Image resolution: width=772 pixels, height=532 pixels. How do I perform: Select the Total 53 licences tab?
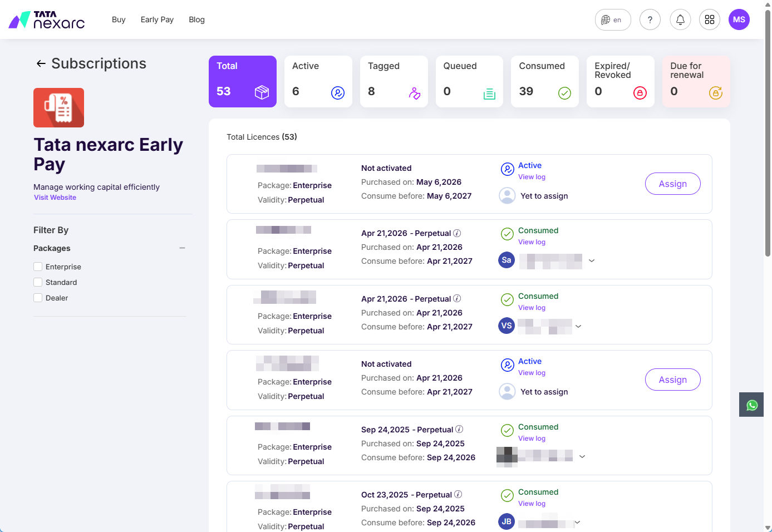(243, 81)
